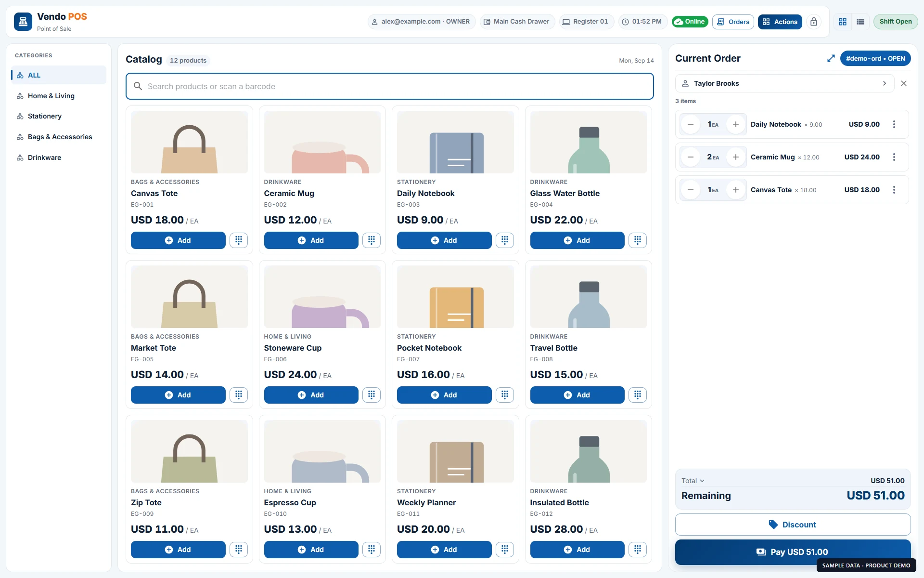924x578 pixels.
Task: Filter by Home & Living category
Action: pyautogui.click(x=59, y=96)
